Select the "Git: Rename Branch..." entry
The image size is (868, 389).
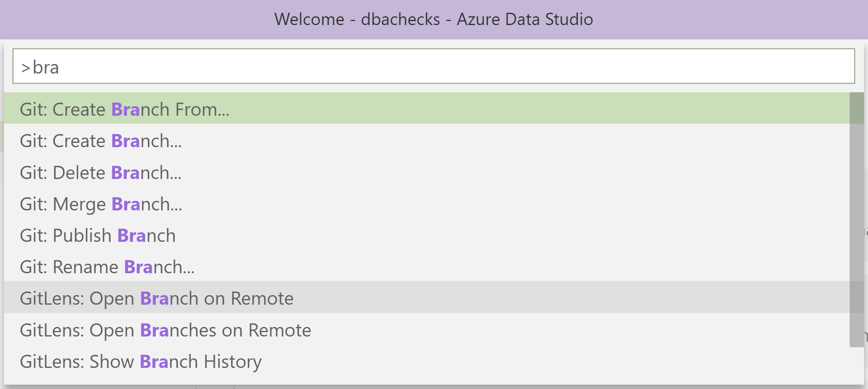[107, 267]
